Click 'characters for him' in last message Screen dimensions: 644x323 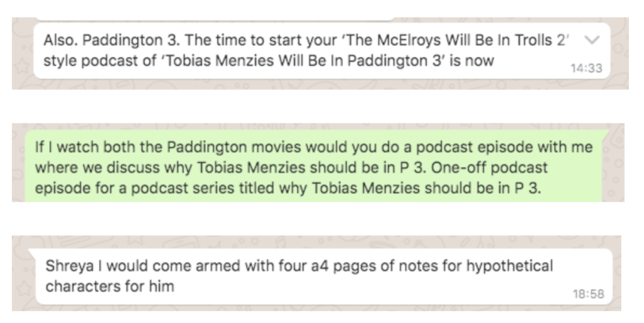(109, 286)
